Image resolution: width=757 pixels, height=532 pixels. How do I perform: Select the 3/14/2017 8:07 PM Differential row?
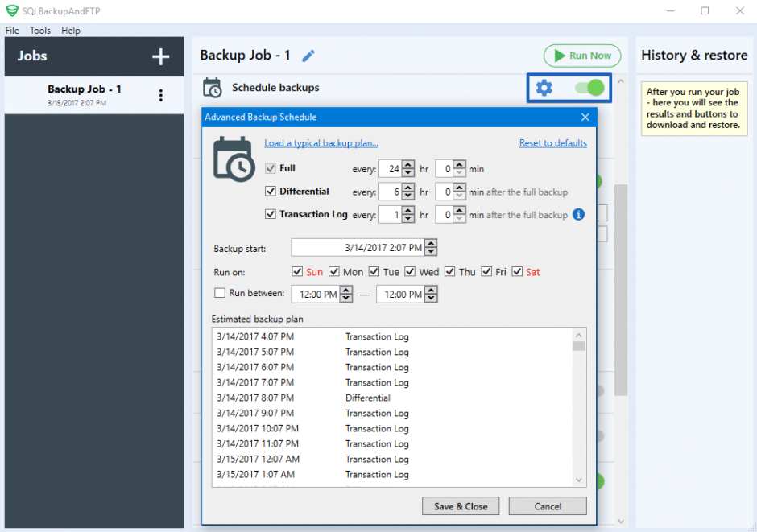(392, 398)
